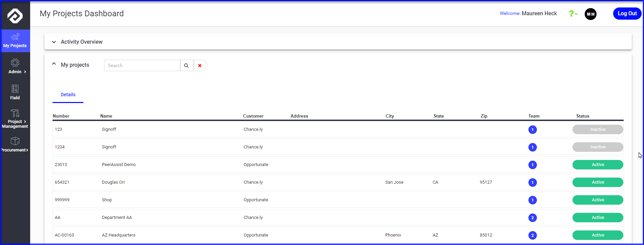Click team badge for AZ Headquarters
The height and width of the screenshot is (245, 644).
click(x=532, y=235)
